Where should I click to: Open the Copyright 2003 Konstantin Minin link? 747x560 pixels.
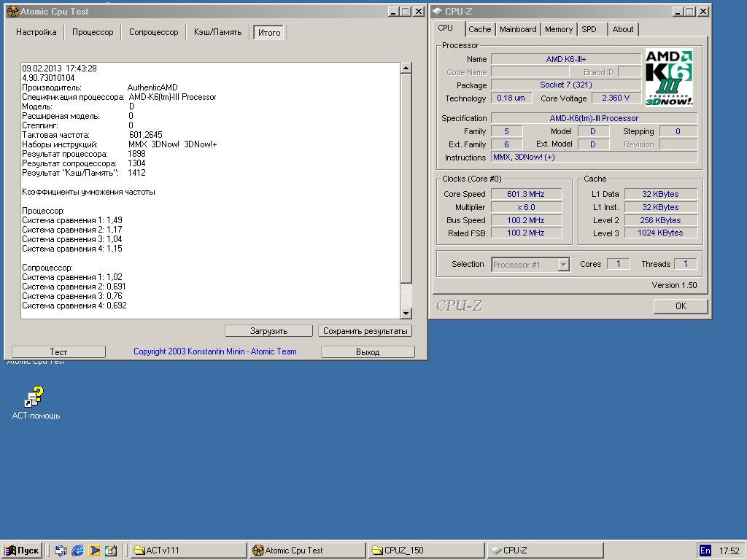[x=215, y=351]
